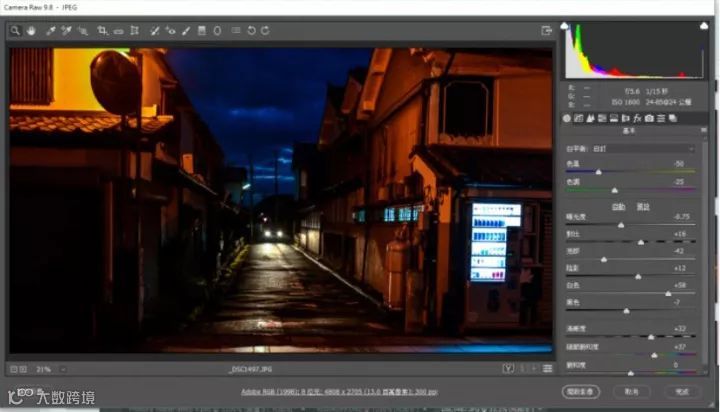Adjust the Tint slider at -25

click(x=615, y=190)
